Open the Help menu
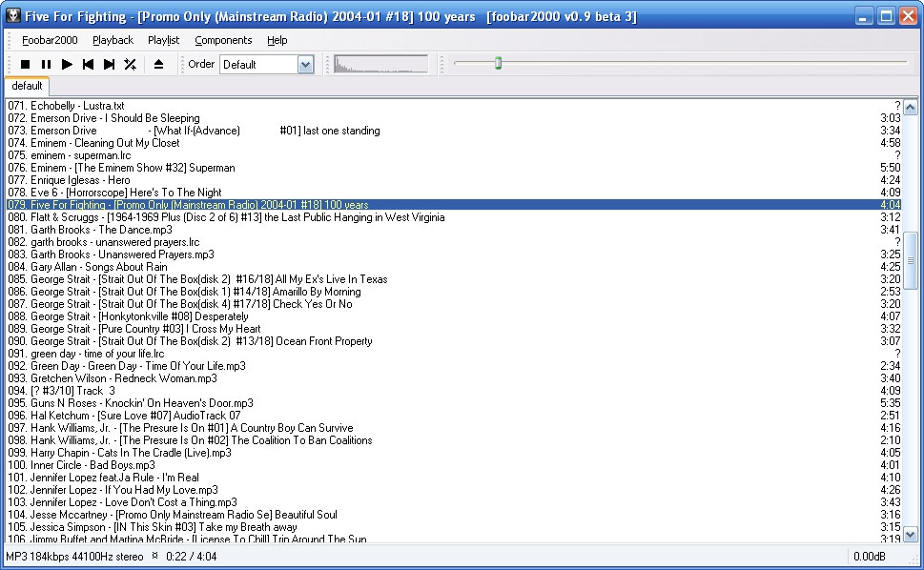Image resolution: width=924 pixels, height=570 pixels. point(277,40)
